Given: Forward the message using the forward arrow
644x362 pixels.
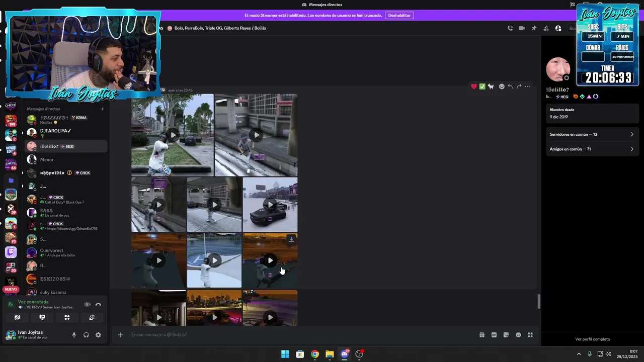Looking at the screenshot, I should [519, 86].
